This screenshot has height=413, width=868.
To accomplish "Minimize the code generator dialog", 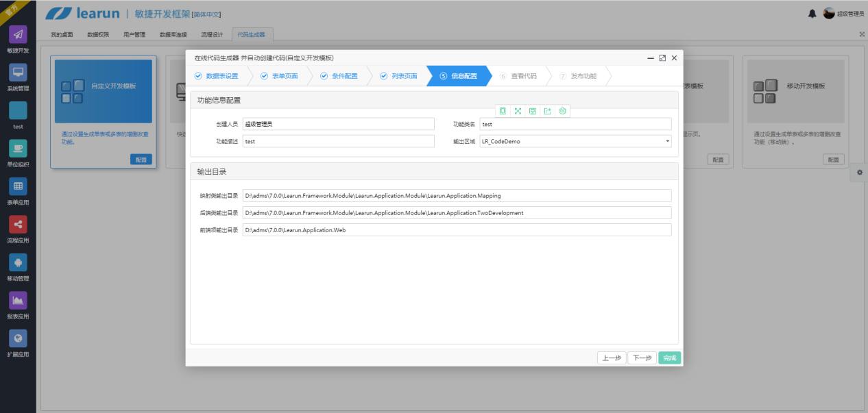I will pyautogui.click(x=651, y=58).
